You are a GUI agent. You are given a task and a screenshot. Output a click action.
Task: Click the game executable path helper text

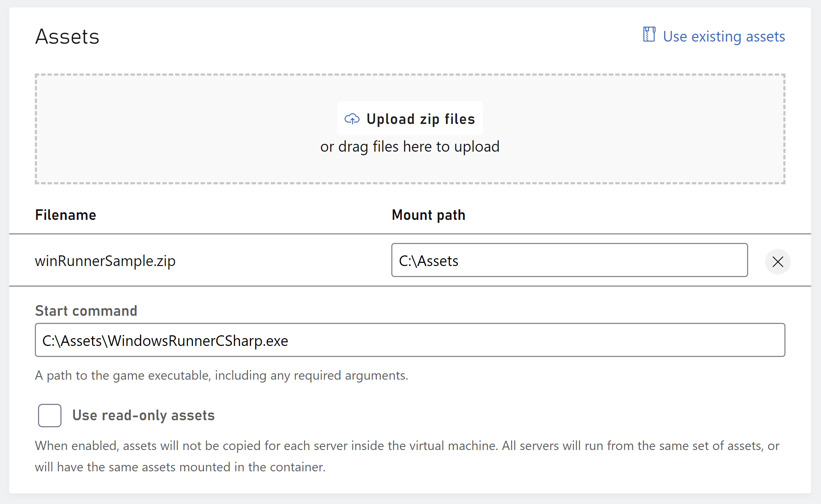pyautogui.click(x=221, y=375)
